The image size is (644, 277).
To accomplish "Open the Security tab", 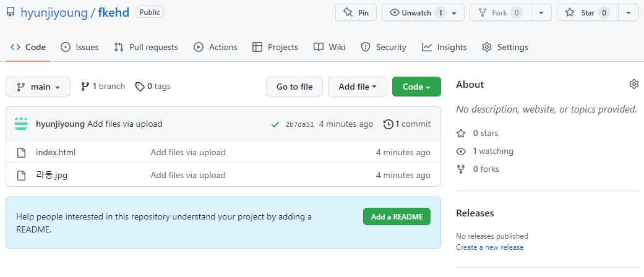I will click(x=383, y=47).
